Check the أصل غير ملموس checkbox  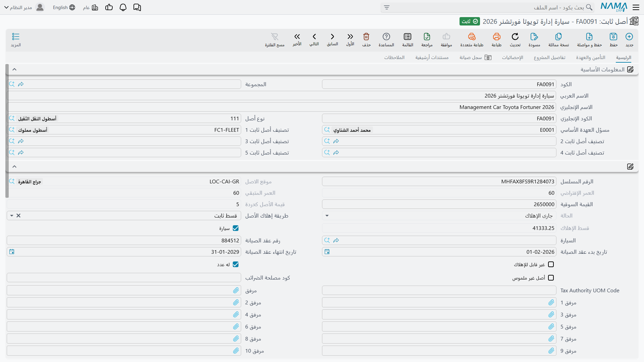[551, 278]
